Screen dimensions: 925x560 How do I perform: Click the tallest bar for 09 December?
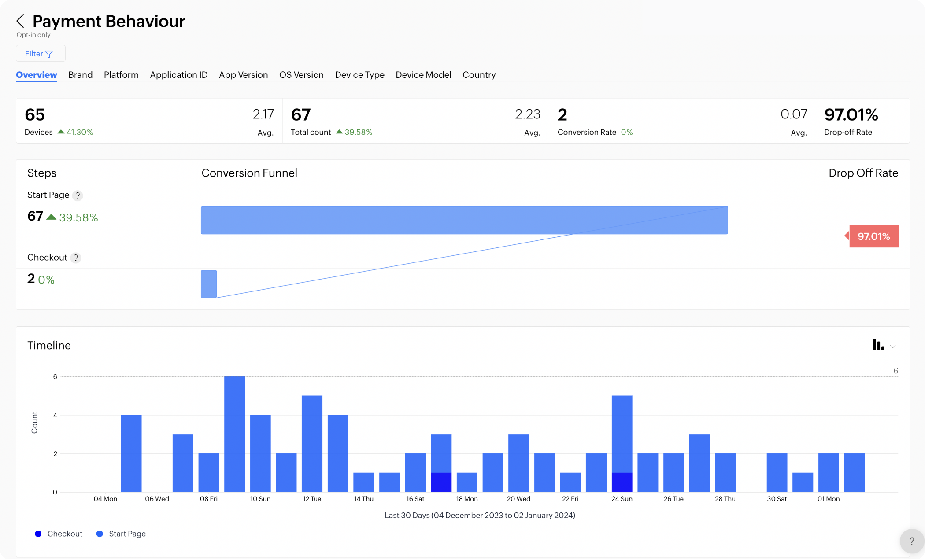[x=234, y=434]
